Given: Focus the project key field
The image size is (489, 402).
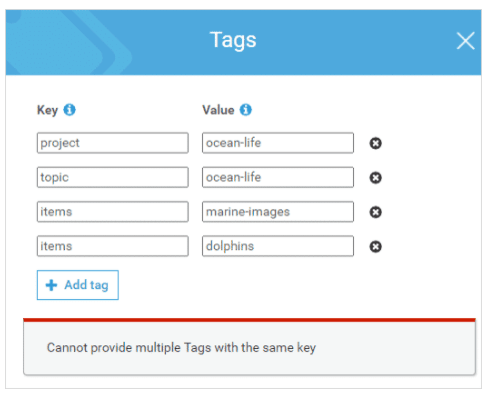Looking at the screenshot, I should tap(113, 143).
